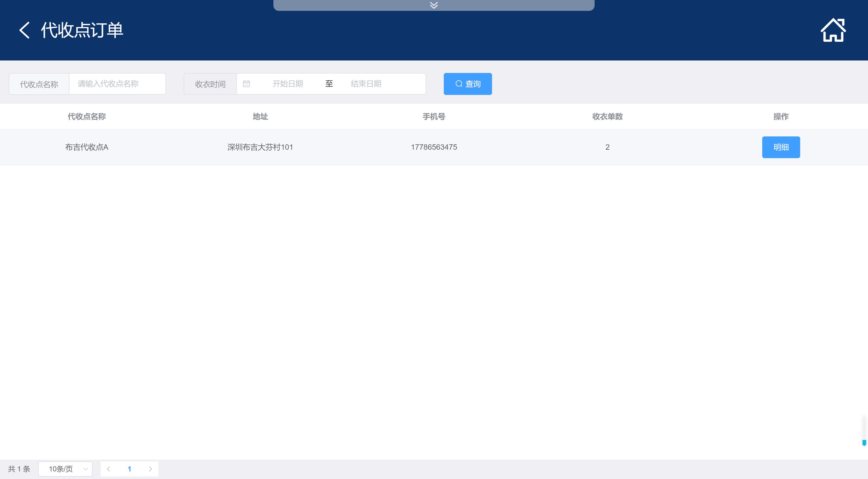Click the 收衣单数 column header

pyautogui.click(x=607, y=117)
